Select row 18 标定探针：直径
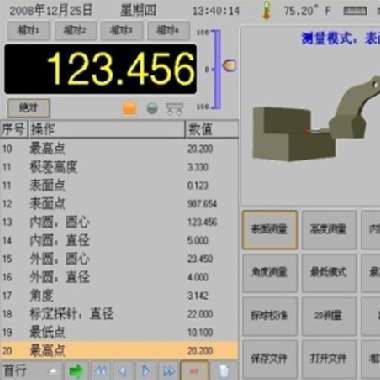Image resolution: width=380 pixels, height=380 pixels. pos(119,314)
